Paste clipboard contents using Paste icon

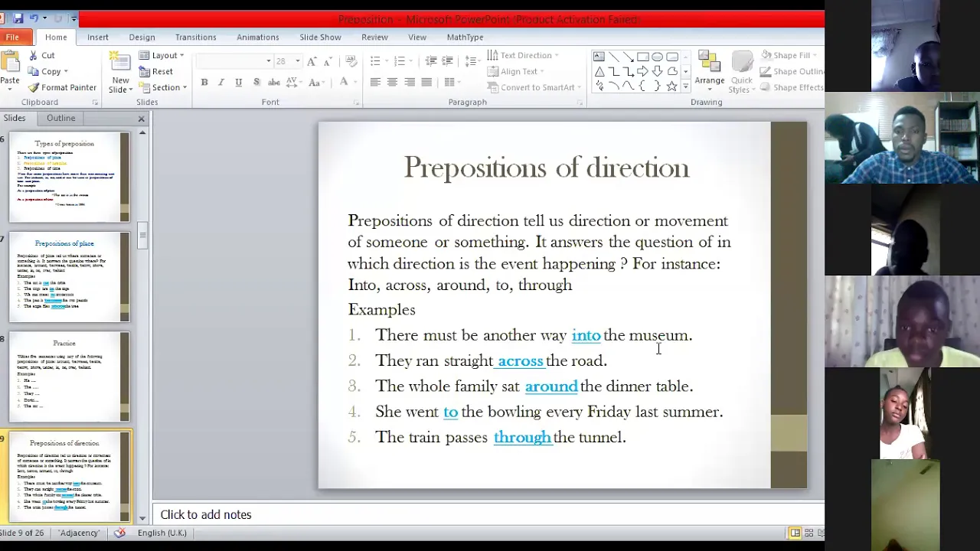[x=10, y=61]
